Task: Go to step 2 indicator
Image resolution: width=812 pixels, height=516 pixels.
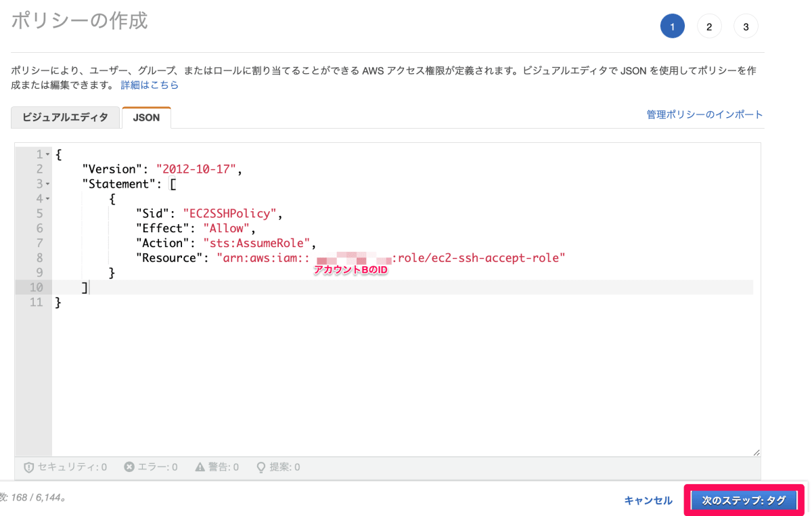Action: click(x=709, y=26)
